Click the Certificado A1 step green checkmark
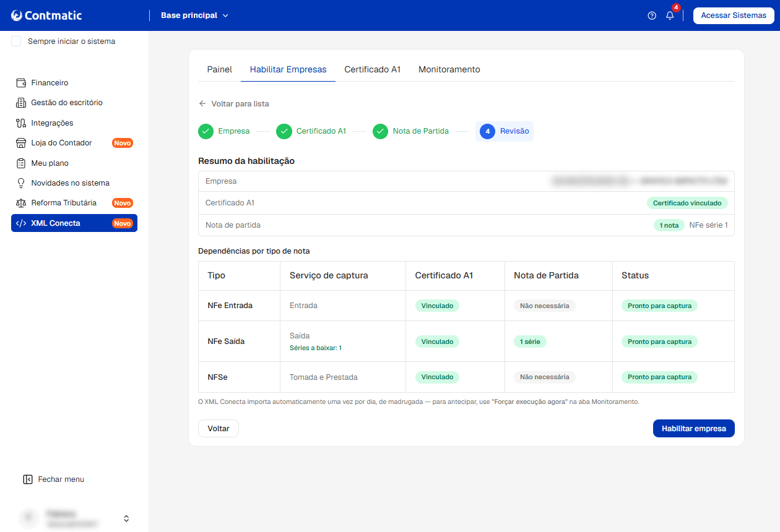Screen dimensions: 780x532 284,131
